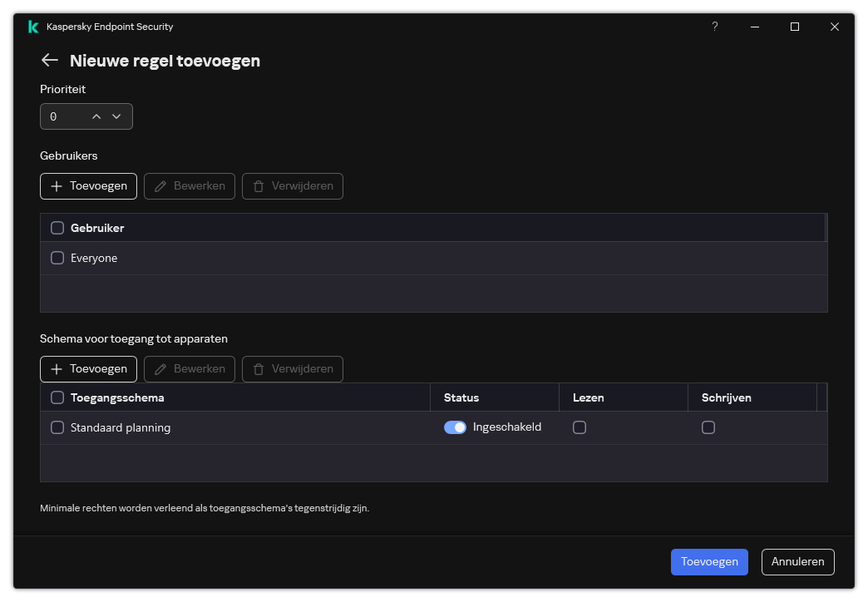Enable Schrijven permission for Standaard planning
Screen dimensions: 868x602
point(708,427)
